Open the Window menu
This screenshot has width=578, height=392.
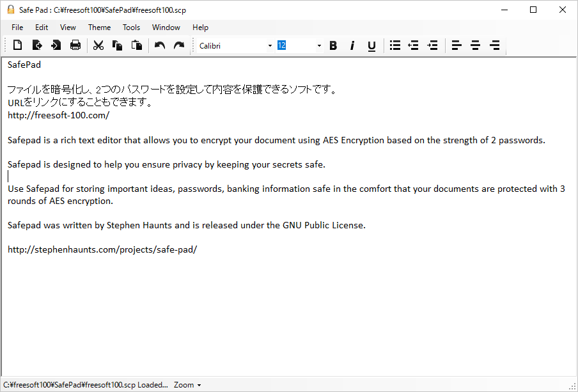166,27
